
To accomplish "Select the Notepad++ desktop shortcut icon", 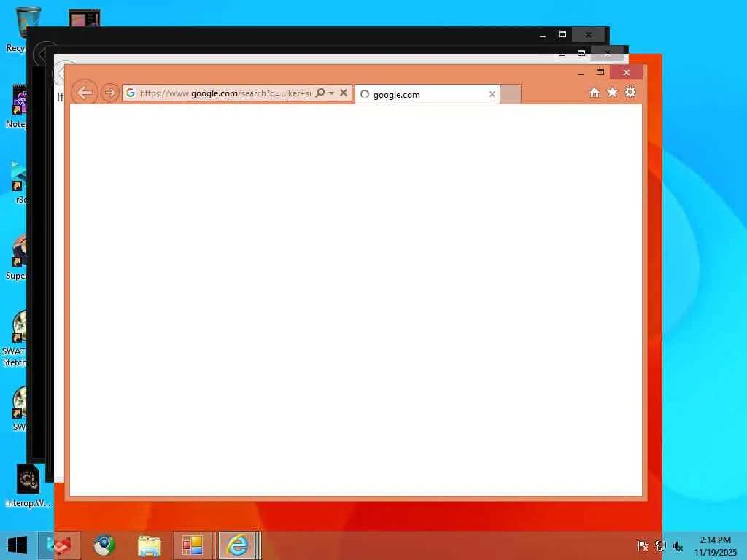I will (x=16, y=106).
